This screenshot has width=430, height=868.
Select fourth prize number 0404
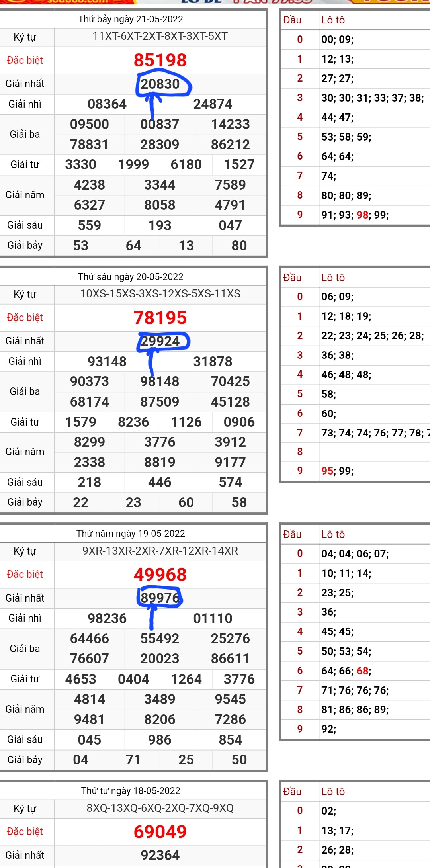[133, 679]
